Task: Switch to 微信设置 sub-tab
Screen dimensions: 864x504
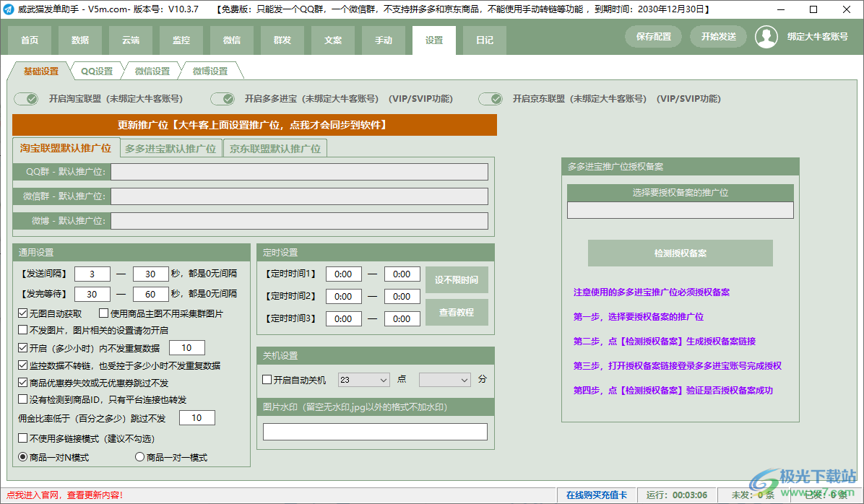Action: [x=152, y=71]
